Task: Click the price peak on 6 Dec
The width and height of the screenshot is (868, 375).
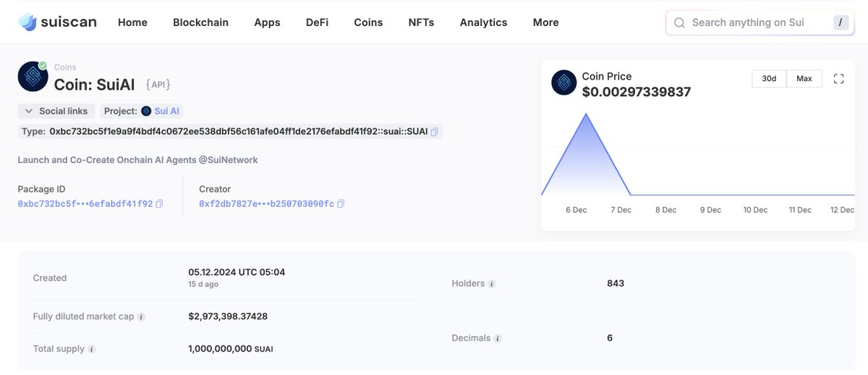Action: (586, 114)
